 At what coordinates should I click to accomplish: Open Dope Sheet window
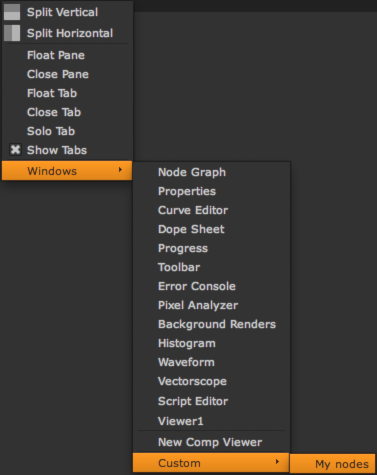(x=191, y=229)
